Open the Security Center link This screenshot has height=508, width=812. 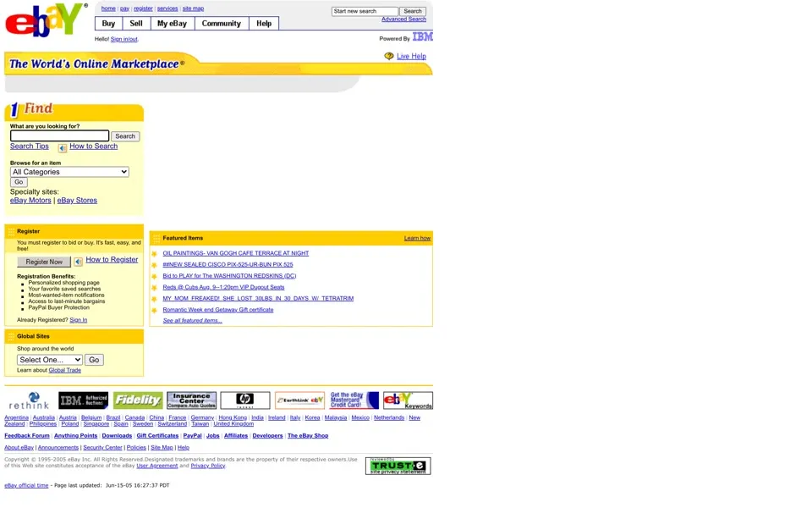click(x=102, y=447)
